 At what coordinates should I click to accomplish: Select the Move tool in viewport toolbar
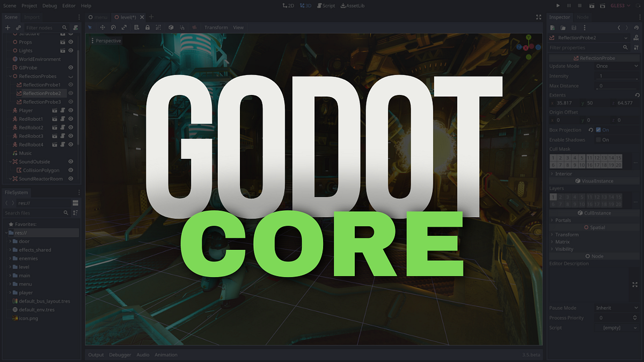103,27
